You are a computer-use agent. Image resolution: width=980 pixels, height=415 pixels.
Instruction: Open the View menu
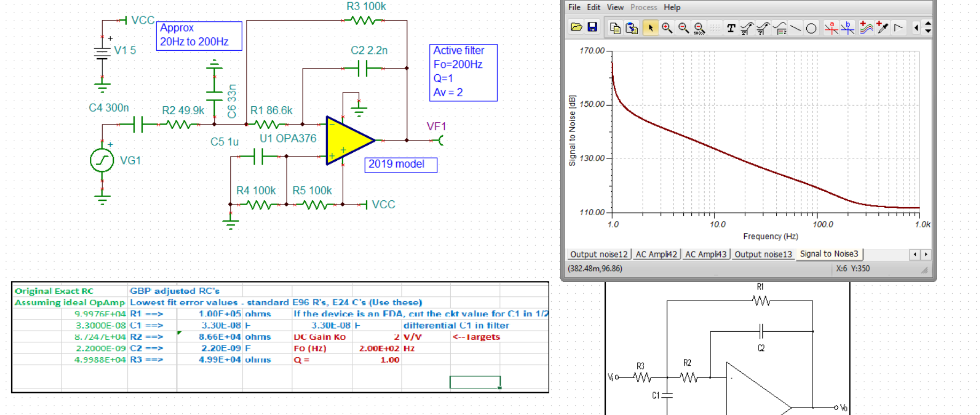pyautogui.click(x=615, y=7)
